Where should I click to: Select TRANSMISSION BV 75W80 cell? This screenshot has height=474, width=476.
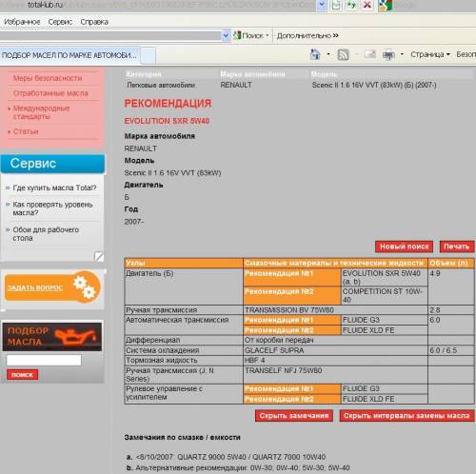[335, 310]
